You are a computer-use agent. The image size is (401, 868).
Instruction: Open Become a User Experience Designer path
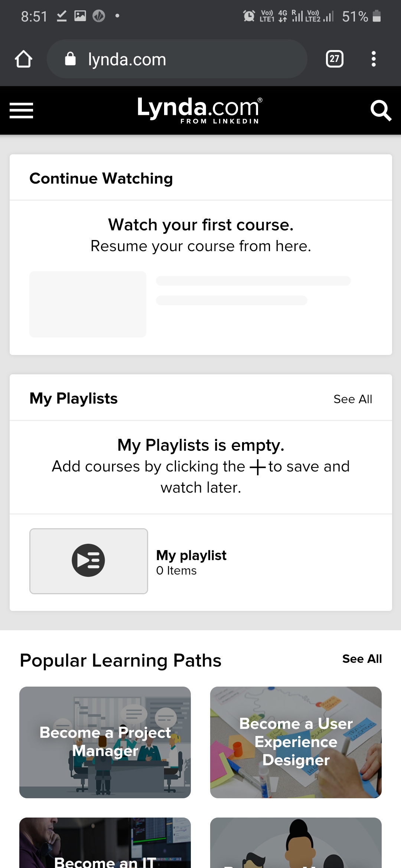[296, 742]
